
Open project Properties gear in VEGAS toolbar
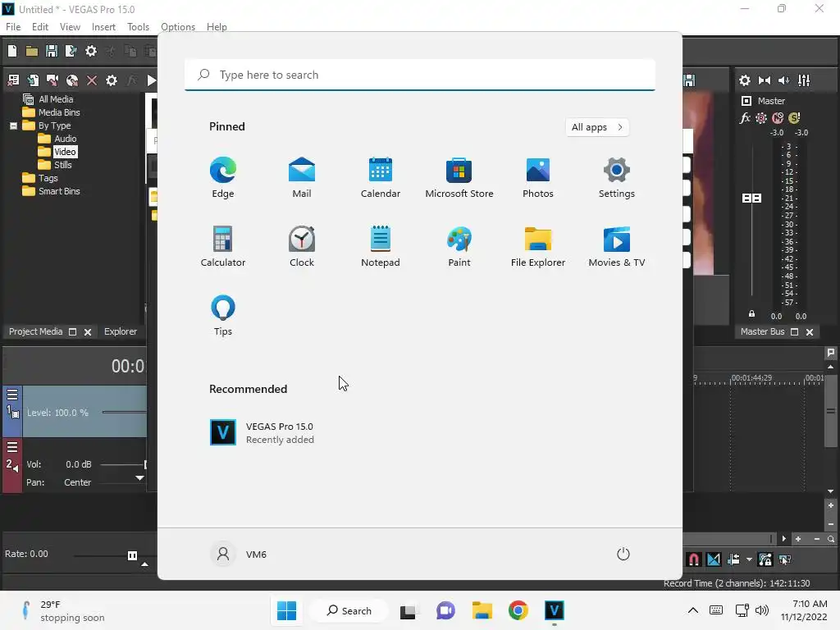(x=91, y=51)
